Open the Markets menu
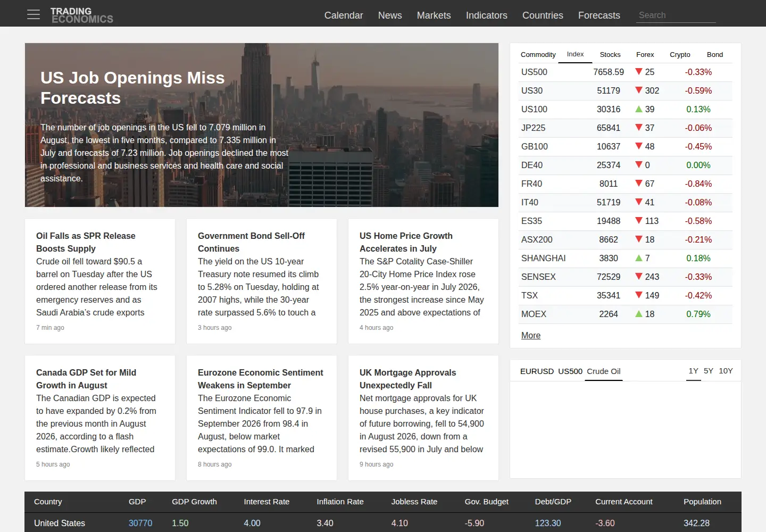The height and width of the screenshot is (532, 766). [434, 15]
